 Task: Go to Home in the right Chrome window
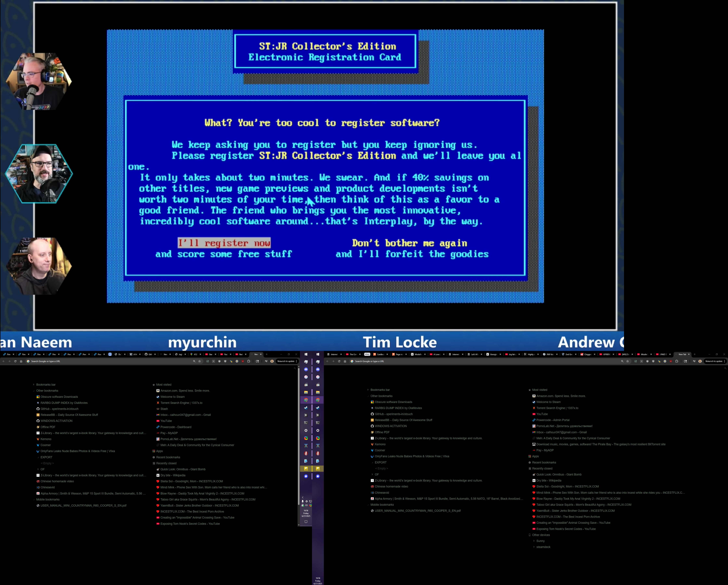[345, 361]
